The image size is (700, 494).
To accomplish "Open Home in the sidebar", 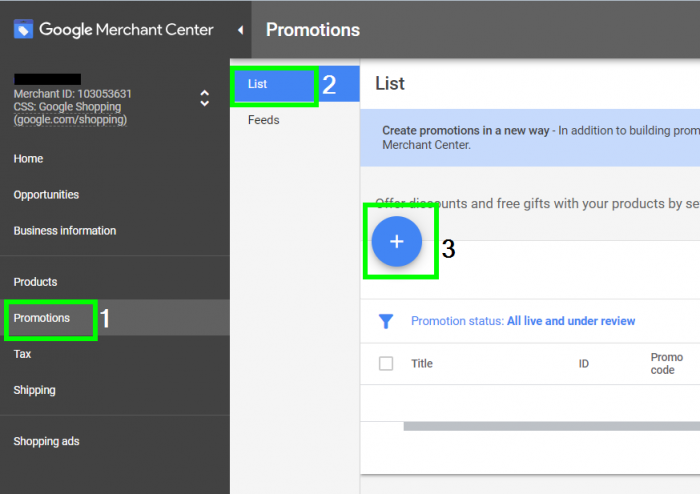I will click(28, 159).
